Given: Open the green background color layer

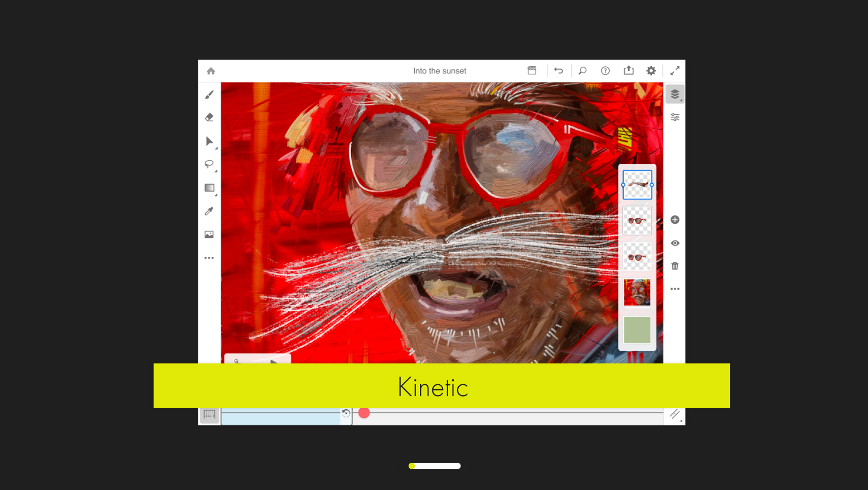Looking at the screenshot, I should (637, 330).
